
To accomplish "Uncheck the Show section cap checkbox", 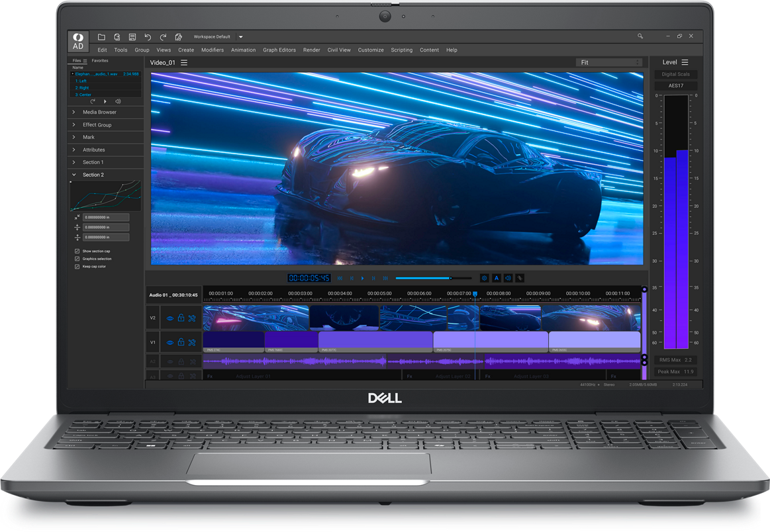I will click(x=78, y=251).
